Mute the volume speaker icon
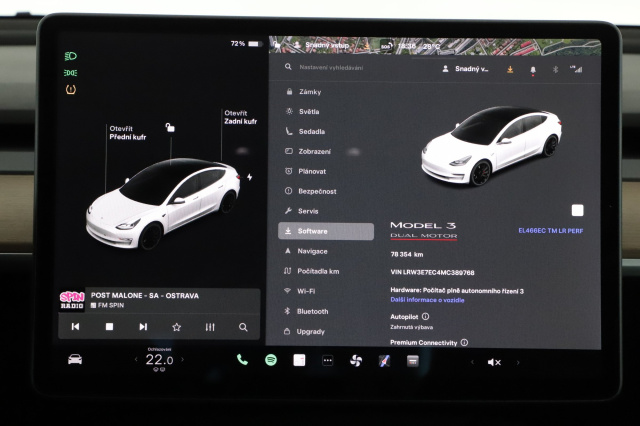The height and width of the screenshot is (426, 640). point(493,361)
